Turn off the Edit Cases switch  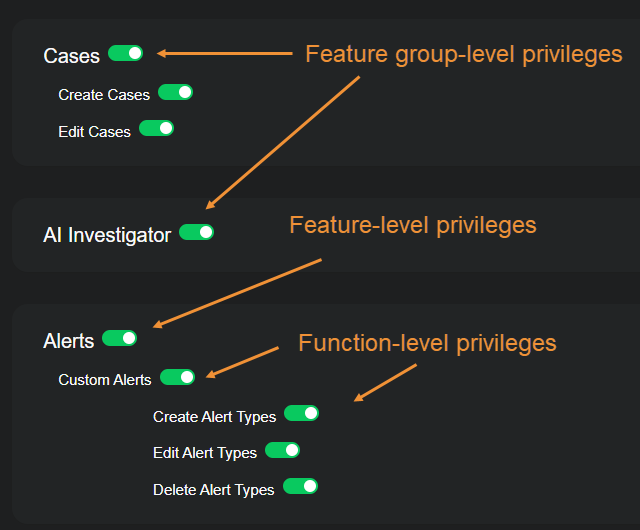coord(156,128)
